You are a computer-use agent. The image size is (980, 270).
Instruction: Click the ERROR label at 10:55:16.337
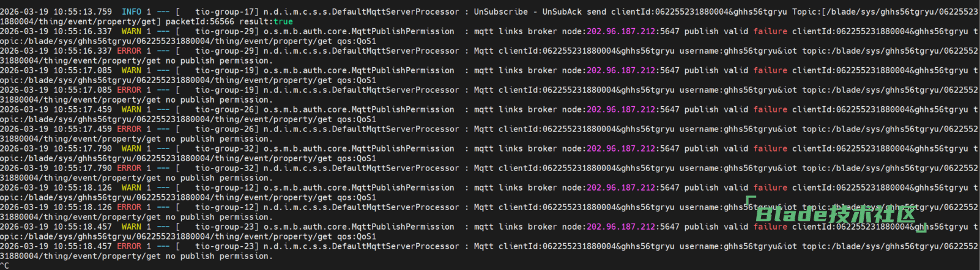pyautogui.click(x=129, y=51)
